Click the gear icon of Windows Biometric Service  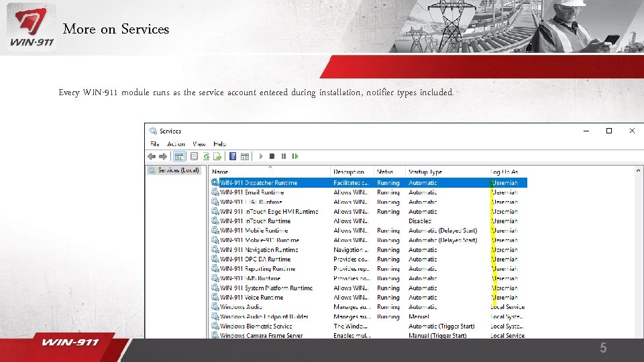click(x=215, y=326)
